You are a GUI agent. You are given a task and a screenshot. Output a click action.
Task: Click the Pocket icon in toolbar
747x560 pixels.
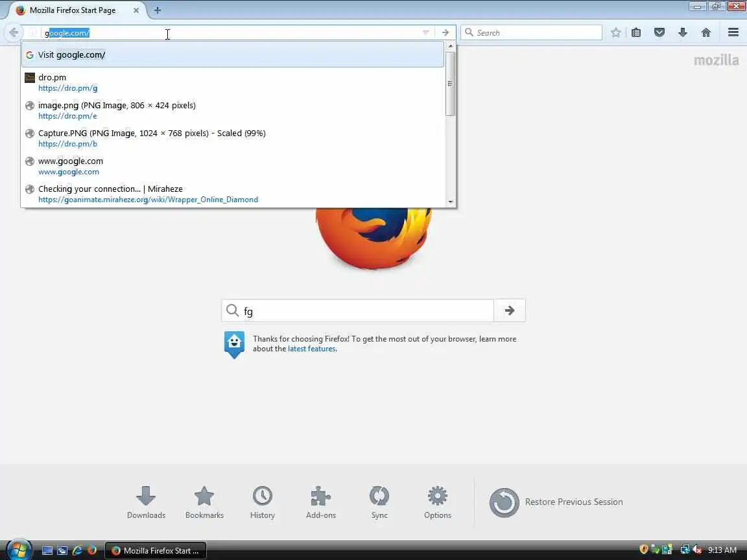pos(659,32)
